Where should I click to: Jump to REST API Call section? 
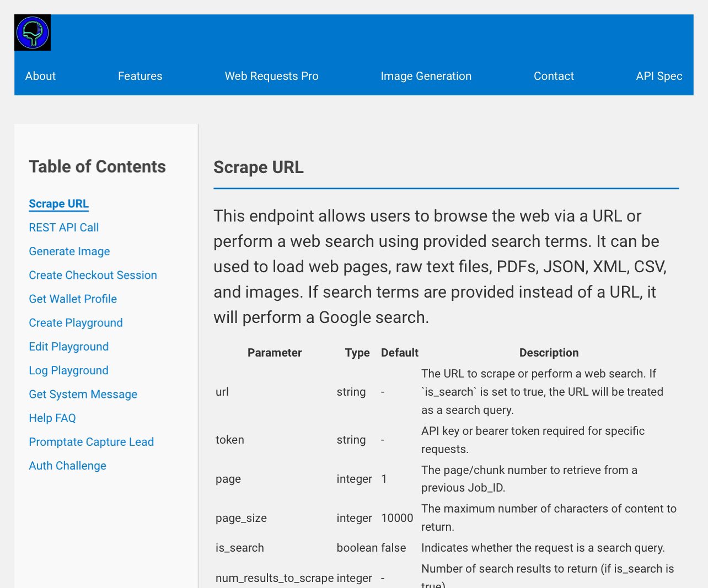click(x=64, y=228)
